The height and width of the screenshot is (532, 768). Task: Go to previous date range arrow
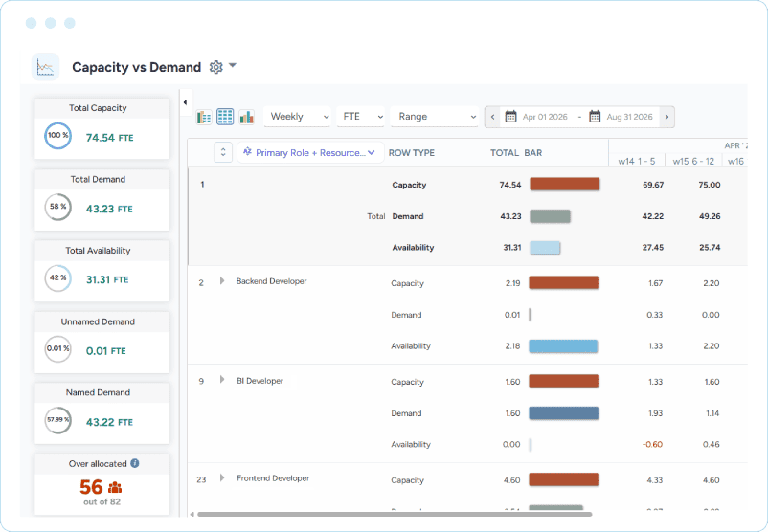coord(492,117)
